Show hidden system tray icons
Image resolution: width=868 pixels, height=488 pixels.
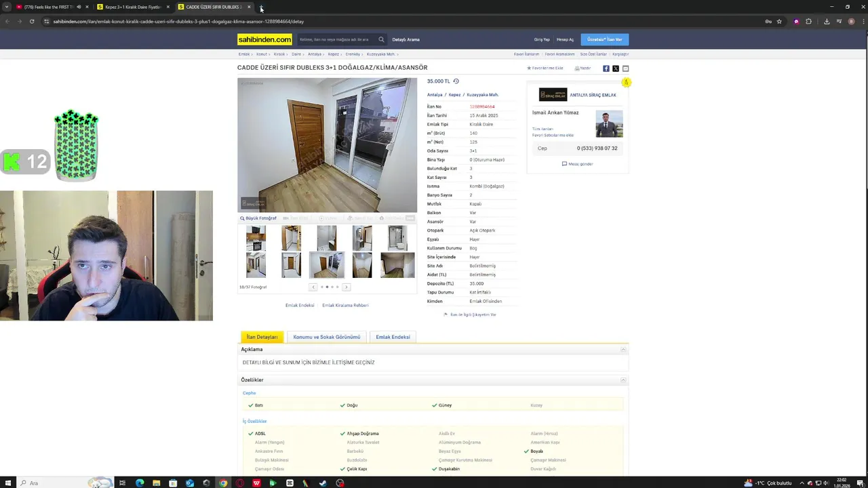click(x=802, y=483)
